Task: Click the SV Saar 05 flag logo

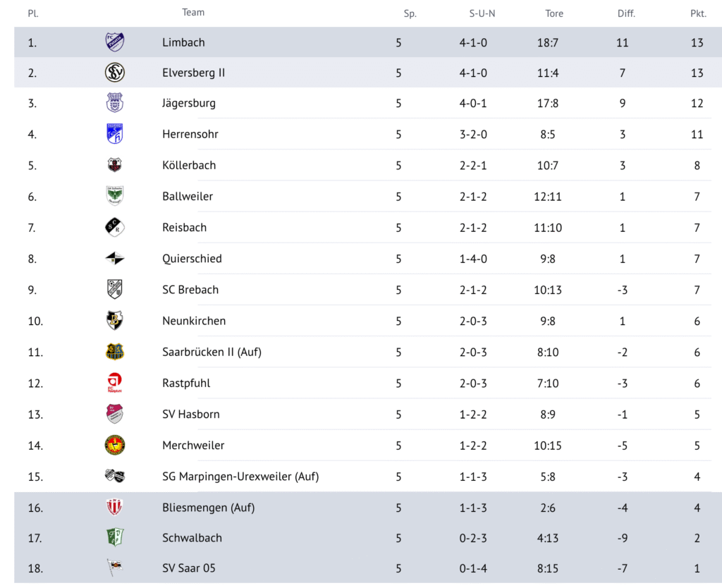Action: (115, 568)
